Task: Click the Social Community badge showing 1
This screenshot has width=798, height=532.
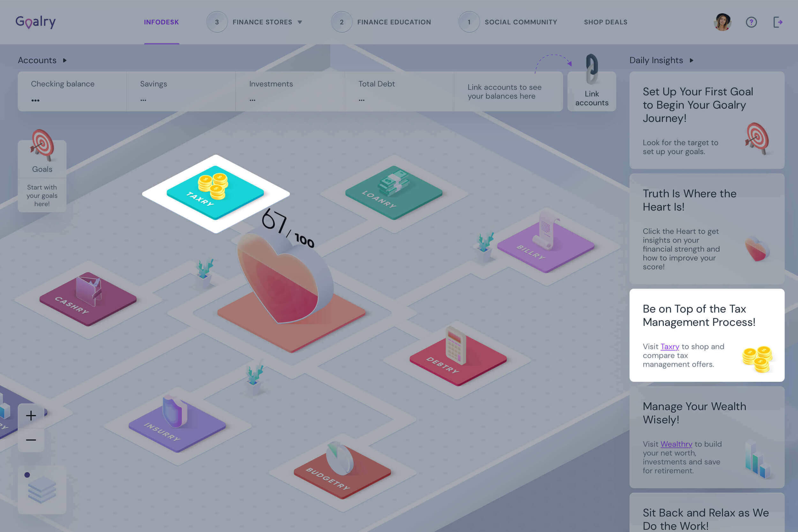Action: (469, 22)
